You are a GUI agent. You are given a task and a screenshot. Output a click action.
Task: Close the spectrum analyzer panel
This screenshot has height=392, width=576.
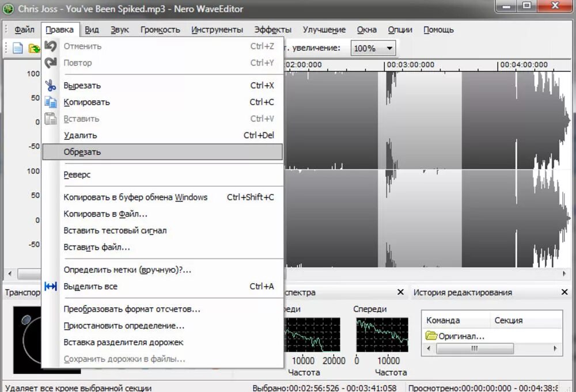coord(400,292)
